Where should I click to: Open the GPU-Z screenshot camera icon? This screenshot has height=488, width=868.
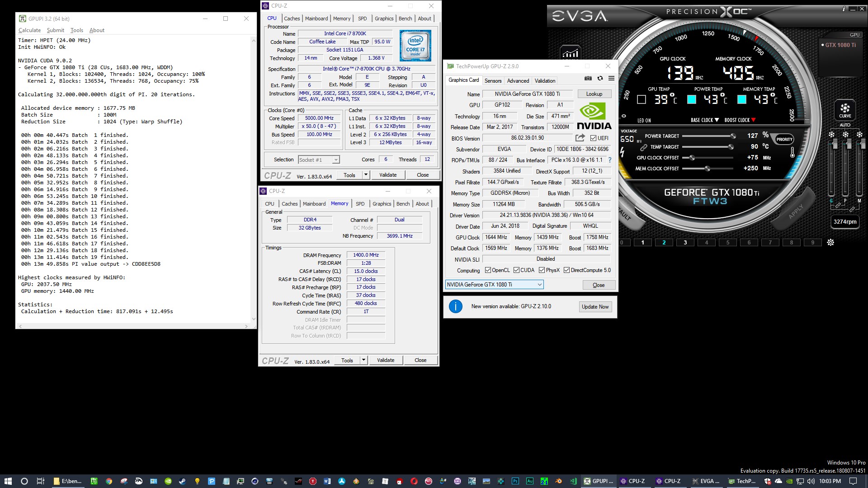pyautogui.click(x=588, y=78)
